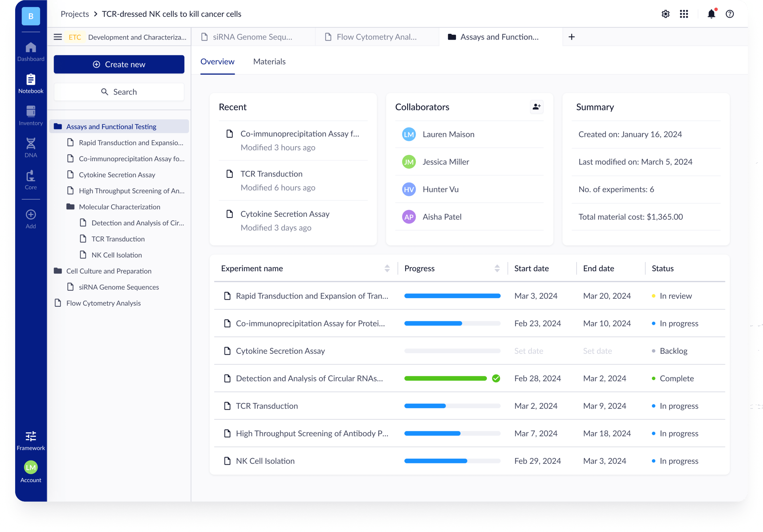Screen dimensions: 763x532
Task: Click the Rapid Transduction progress bar
Action: pos(452,296)
